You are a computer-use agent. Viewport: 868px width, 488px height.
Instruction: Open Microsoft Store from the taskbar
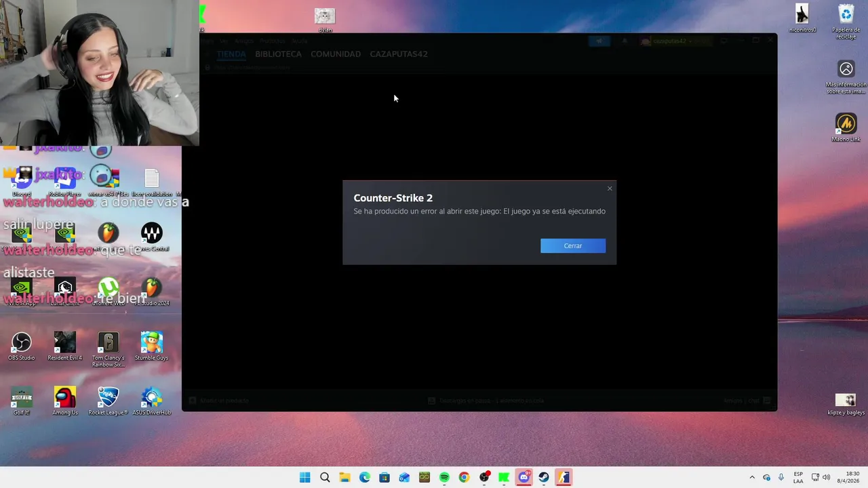[x=384, y=477]
